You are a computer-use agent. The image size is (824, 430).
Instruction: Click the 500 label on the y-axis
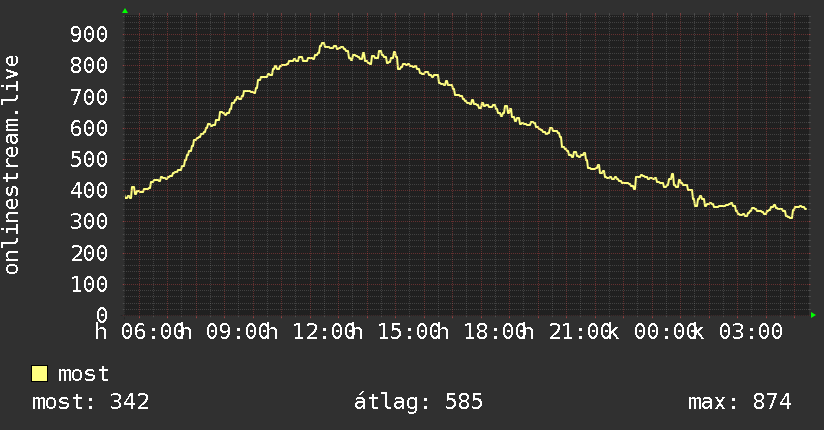click(89, 159)
